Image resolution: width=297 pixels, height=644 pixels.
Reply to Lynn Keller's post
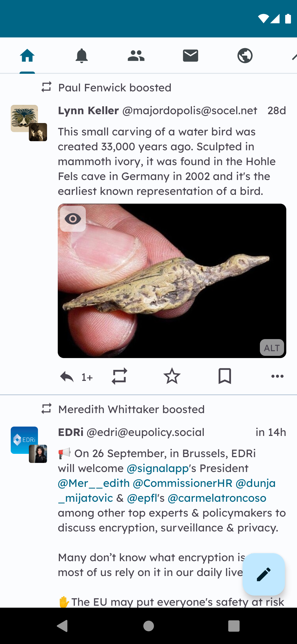67,376
